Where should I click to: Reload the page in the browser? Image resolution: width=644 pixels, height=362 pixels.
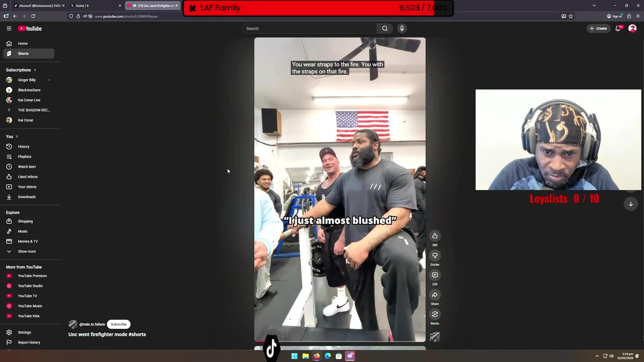[33, 16]
